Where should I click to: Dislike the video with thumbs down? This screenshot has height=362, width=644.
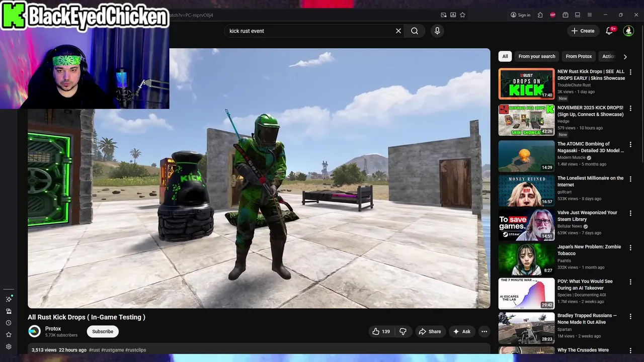[403, 331]
